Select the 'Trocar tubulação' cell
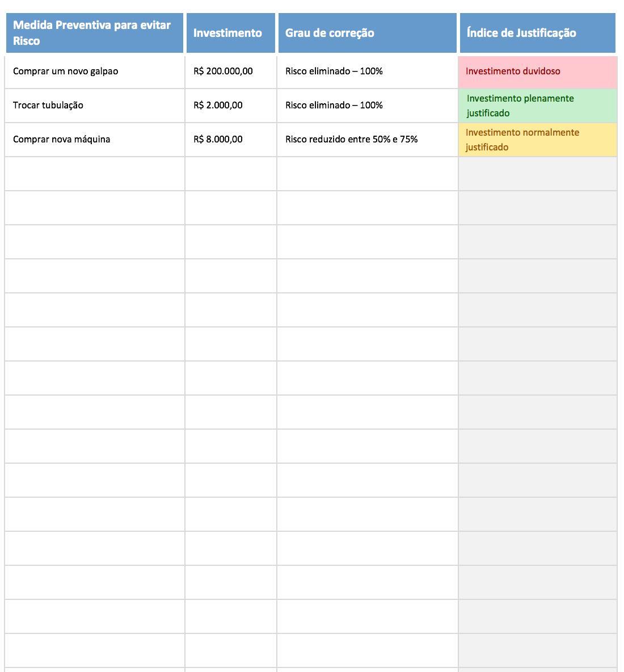Screen dimensions: 624x672 (94, 106)
